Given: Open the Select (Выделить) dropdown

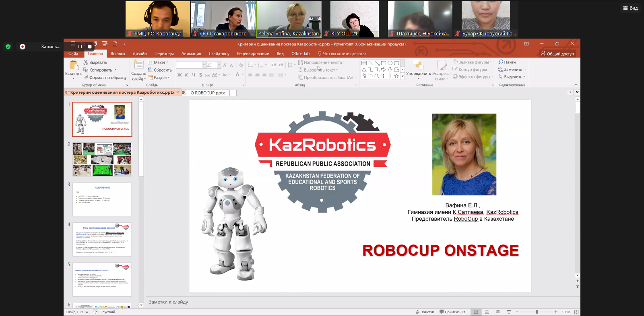Looking at the screenshot, I should (x=512, y=77).
